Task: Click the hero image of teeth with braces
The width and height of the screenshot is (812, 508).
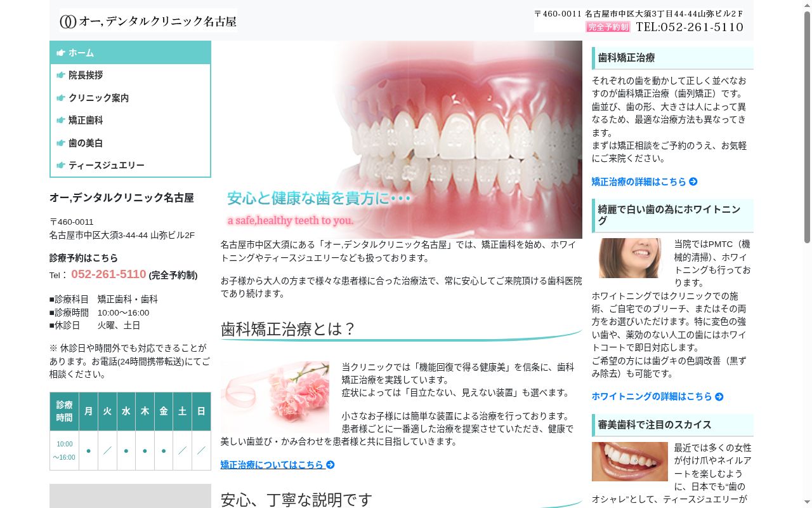Action: (402, 140)
